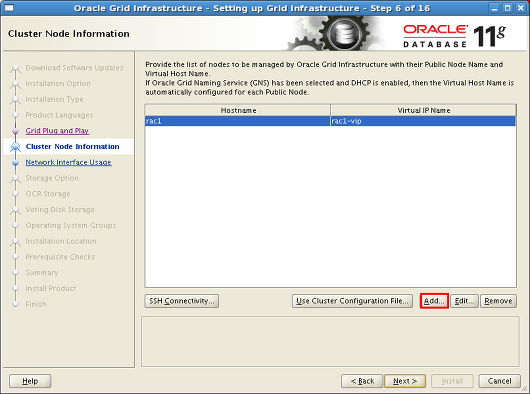Click the Grid Plug and Play step marker
Image resolution: width=530 pixels, height=394 pixels.
pyautogui.click(x=15, y=131)
